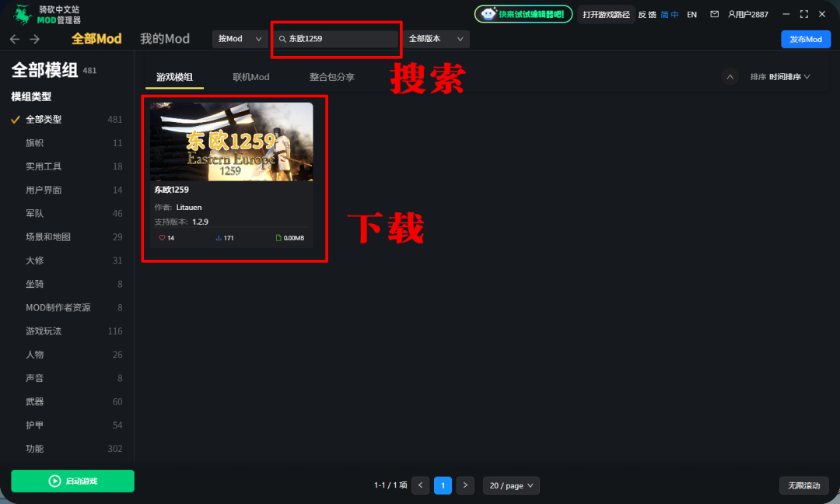
Task: Open the mail messages icon
Action: (714, 15)
